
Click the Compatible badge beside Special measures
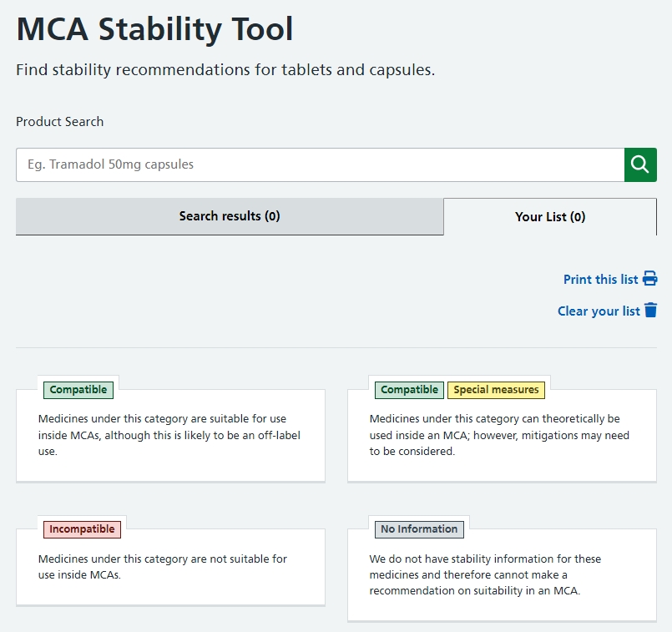tap(409, 390)
